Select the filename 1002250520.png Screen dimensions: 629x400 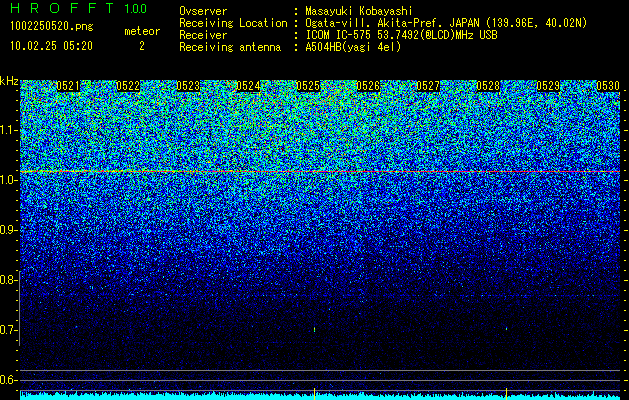pyautogui.click(x=51, y=26)
